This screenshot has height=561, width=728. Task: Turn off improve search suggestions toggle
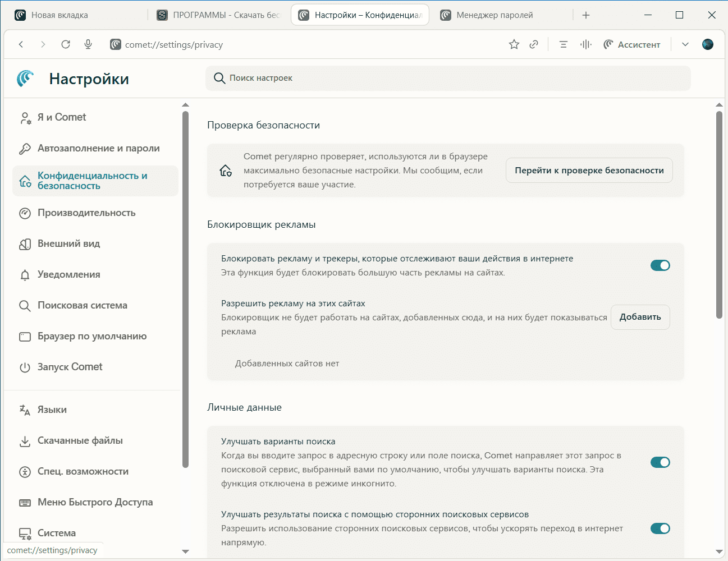pyautogui.click(x=660, y=462)
